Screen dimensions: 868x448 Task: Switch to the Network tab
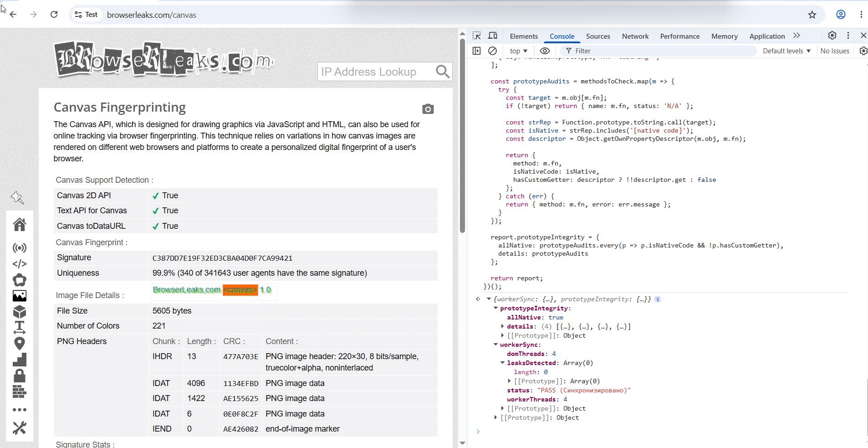(x=635, y=36)
